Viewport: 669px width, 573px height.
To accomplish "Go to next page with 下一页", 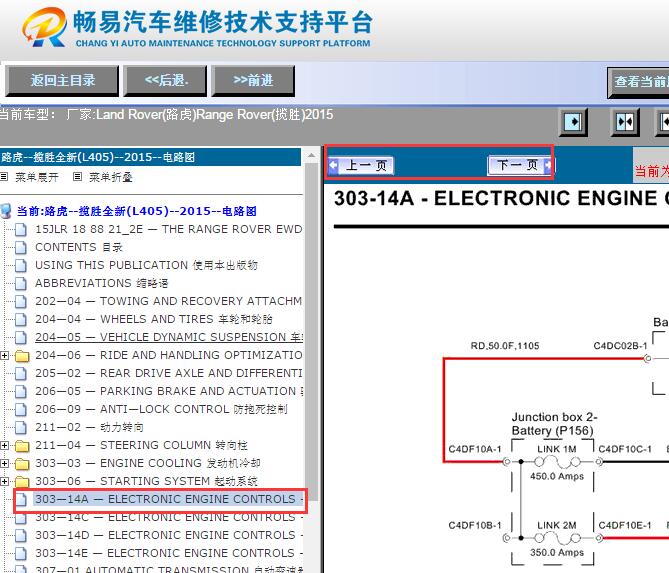I will (520, 165).
